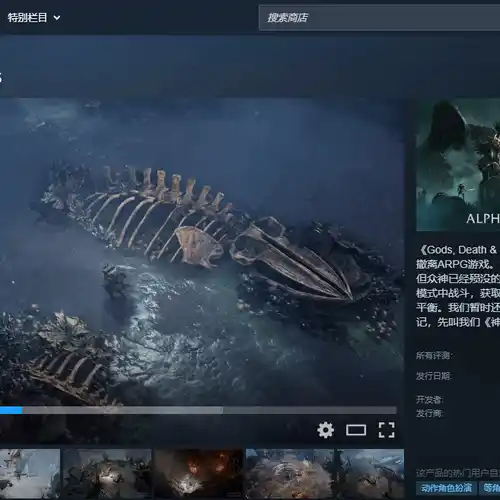Viewport: 500px width, 500px height.
Task: Click the 搜索商店 search field
Action: 379,18
